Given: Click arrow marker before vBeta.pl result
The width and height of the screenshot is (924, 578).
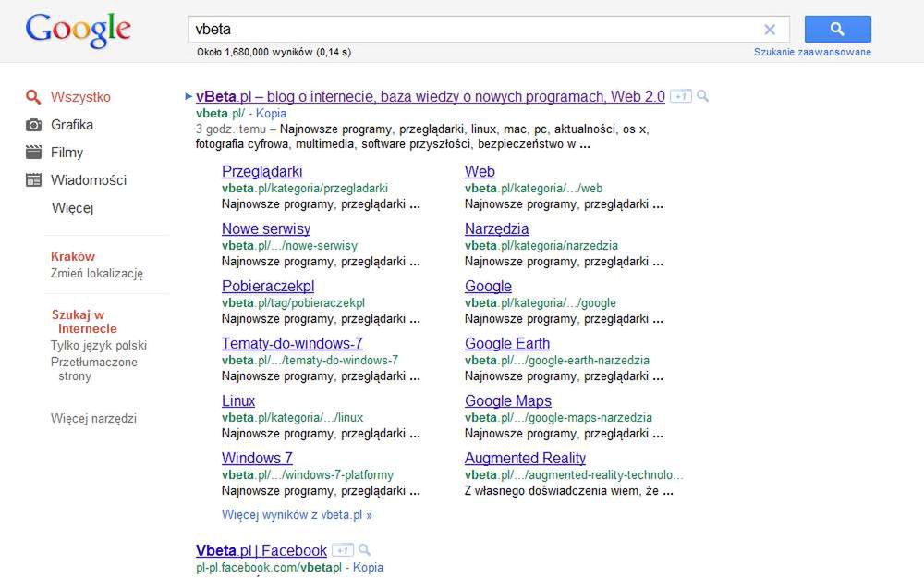Looking at the screenshot, I should point(188,96).
